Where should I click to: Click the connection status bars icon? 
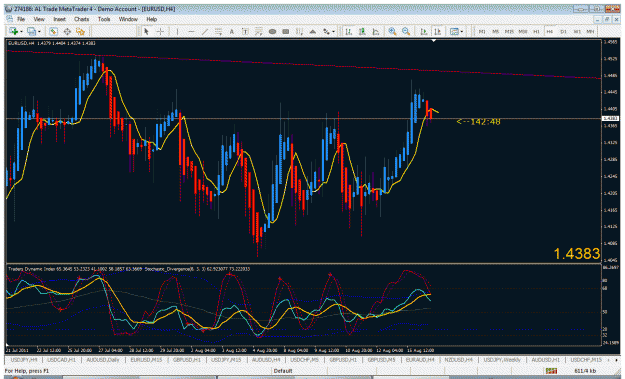point(551,371)
